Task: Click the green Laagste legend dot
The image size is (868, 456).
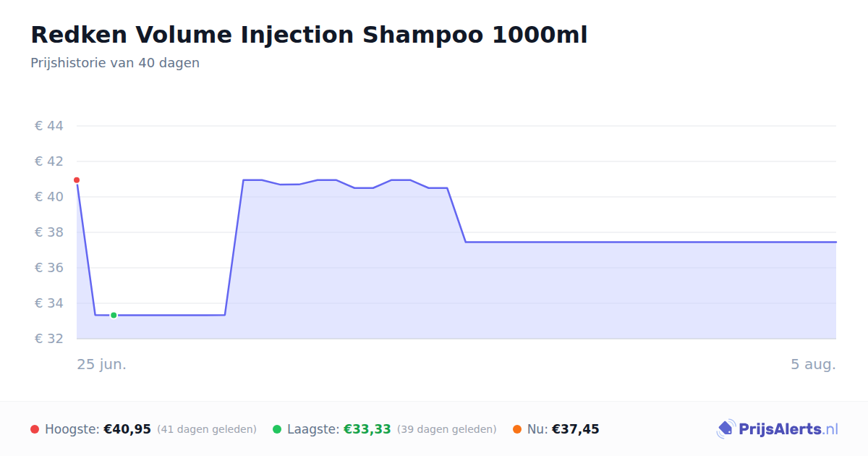Action: (277, 429)
